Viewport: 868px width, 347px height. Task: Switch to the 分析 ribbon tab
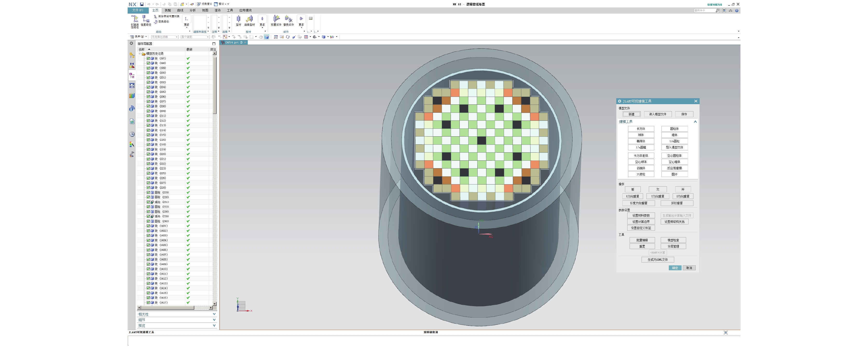(192, 10)
